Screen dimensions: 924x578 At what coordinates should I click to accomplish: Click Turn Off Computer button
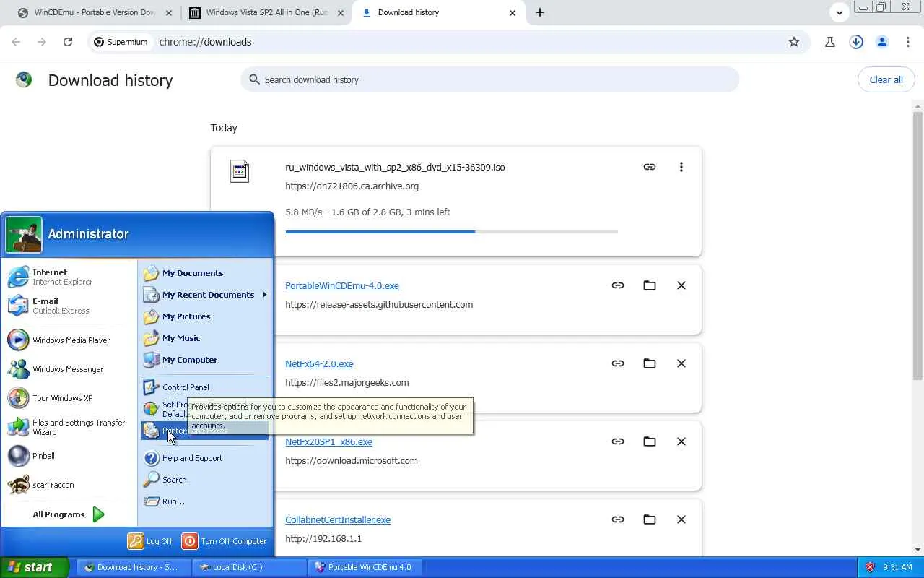(225, 541)
